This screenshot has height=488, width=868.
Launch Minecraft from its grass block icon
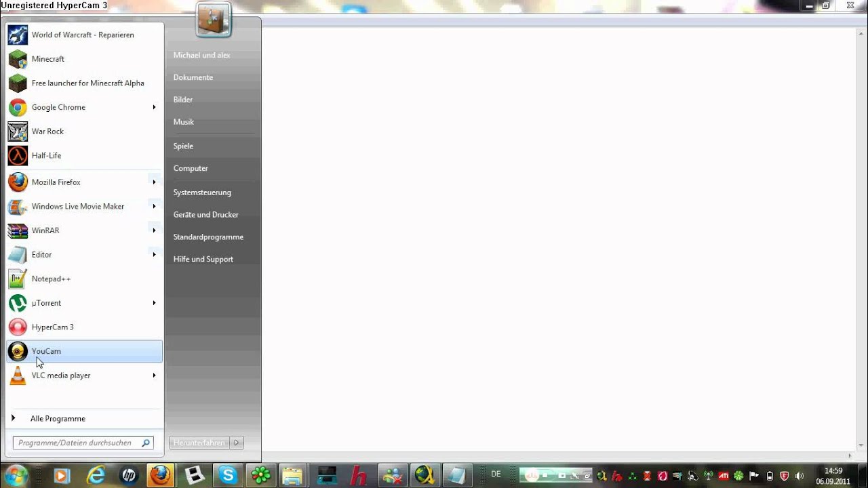18,59
